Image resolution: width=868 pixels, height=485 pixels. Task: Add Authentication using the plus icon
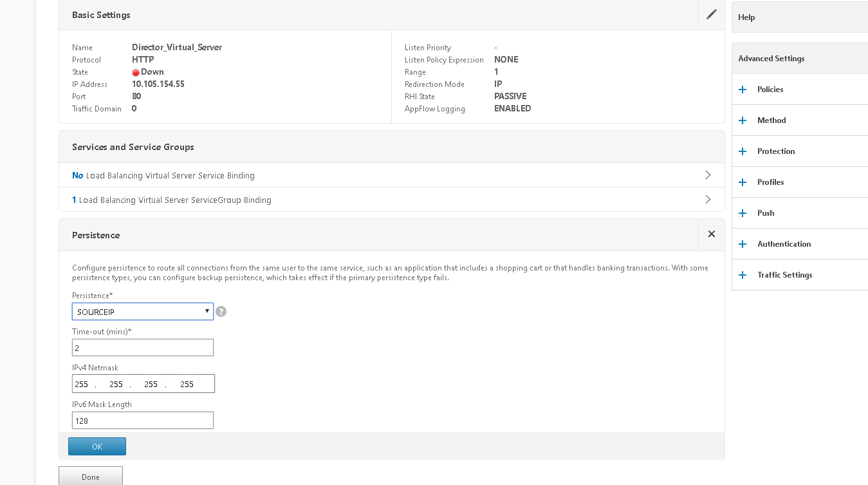pos(743,244)
